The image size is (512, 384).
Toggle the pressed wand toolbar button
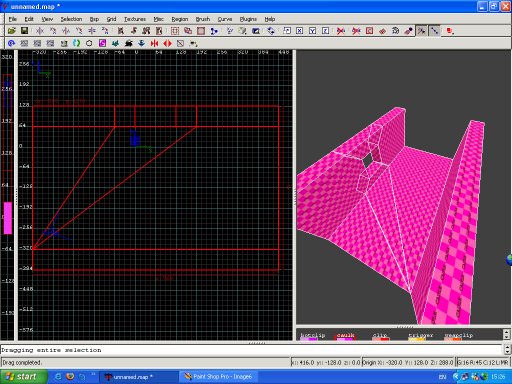[422, 31]
